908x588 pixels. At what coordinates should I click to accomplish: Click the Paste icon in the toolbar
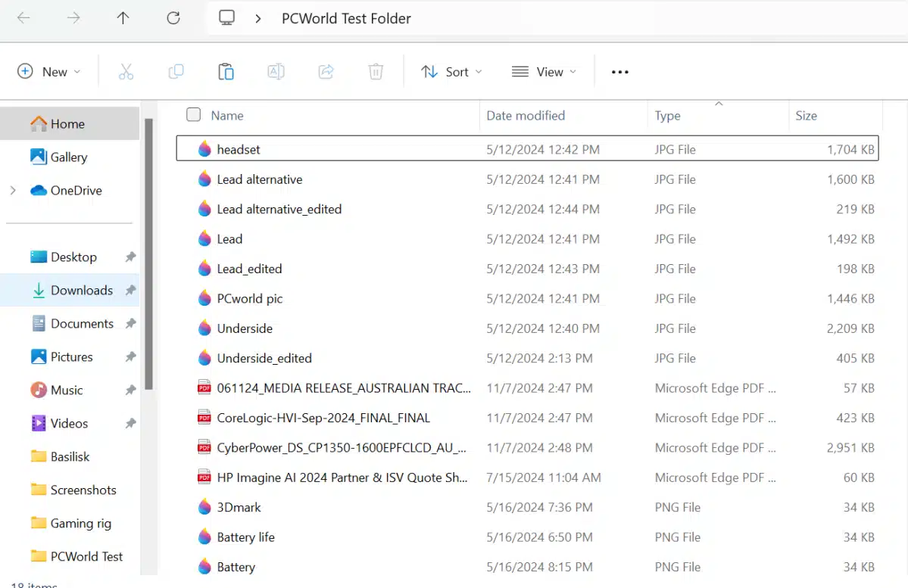tap(226, 71)
